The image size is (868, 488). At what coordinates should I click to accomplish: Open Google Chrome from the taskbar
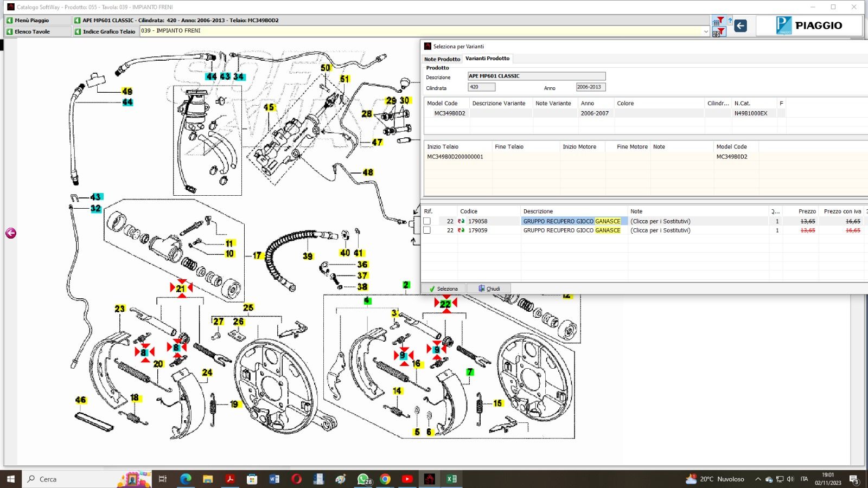pyautogui.click(x=385, y=479)
